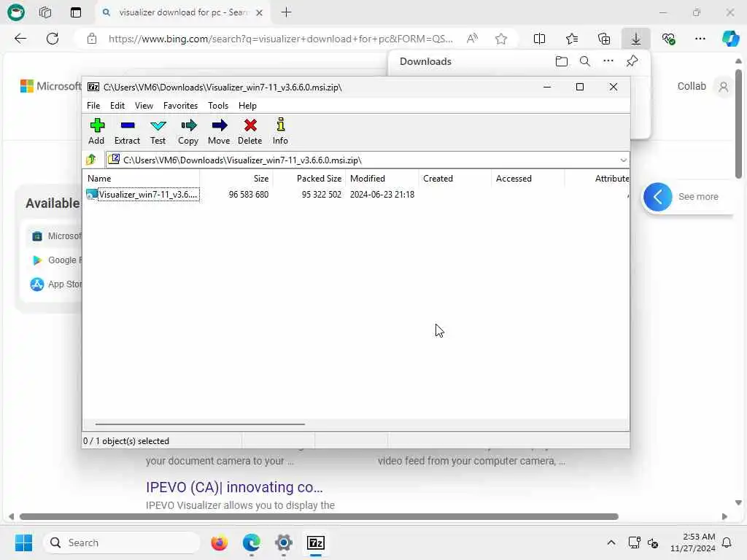Refresh the Bing search page
The image size is (747, 560).
(x=53, y=39)
